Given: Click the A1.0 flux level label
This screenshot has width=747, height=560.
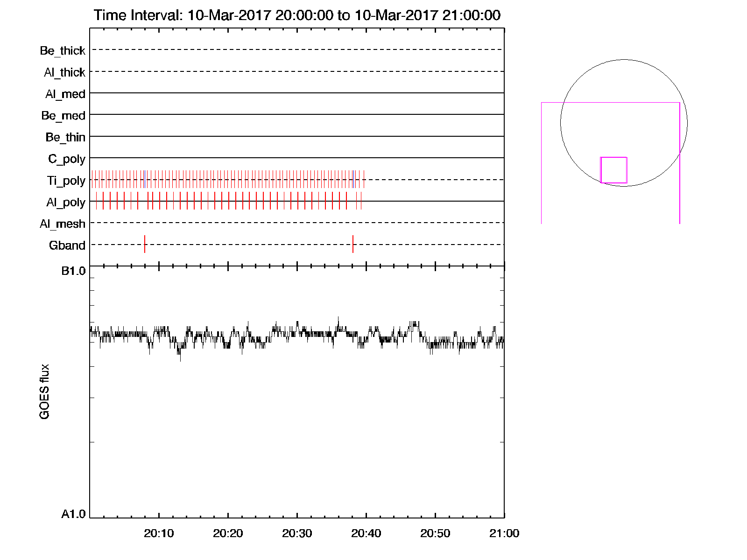Looking at the screenshot, I should (x=73, y=514).
